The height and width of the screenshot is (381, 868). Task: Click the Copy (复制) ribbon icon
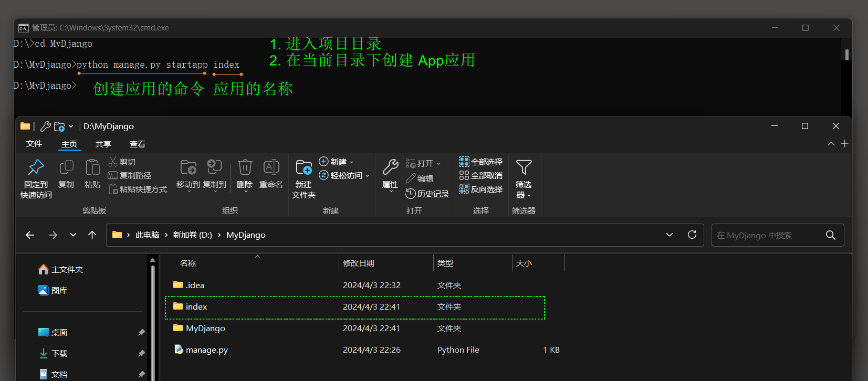tap(66, 167)
